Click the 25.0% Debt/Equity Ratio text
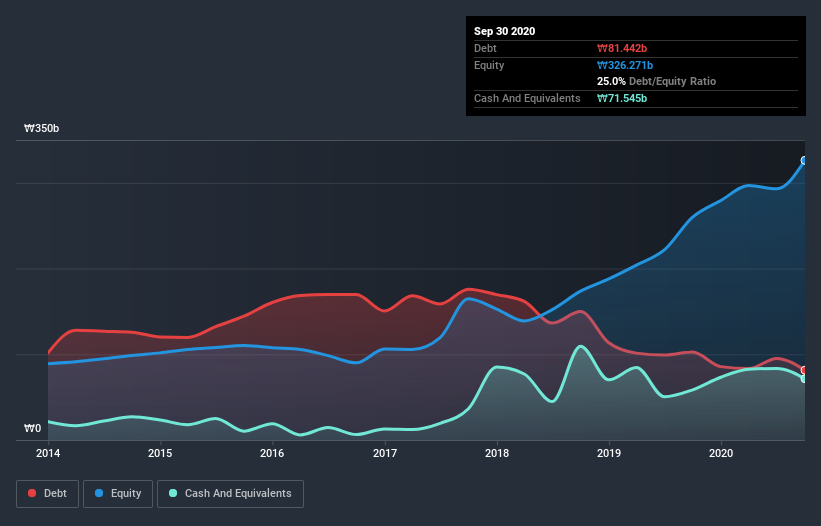Screen dimensions: 821x526 [x=657, y=81]
